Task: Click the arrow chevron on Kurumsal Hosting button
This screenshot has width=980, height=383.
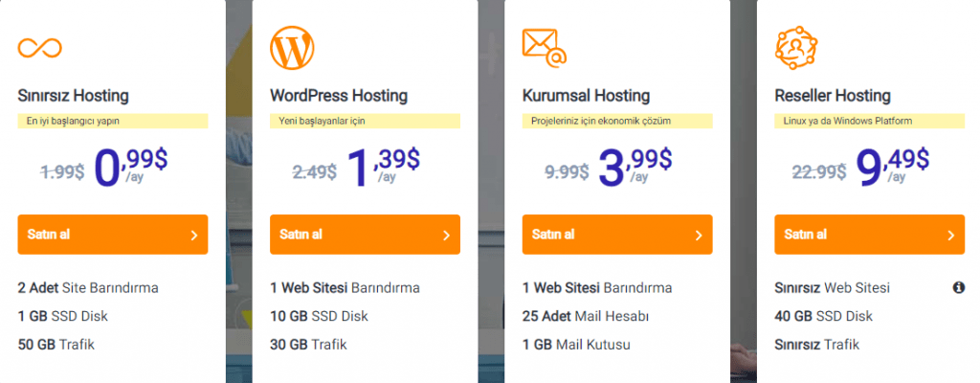Action: [699, 236]
